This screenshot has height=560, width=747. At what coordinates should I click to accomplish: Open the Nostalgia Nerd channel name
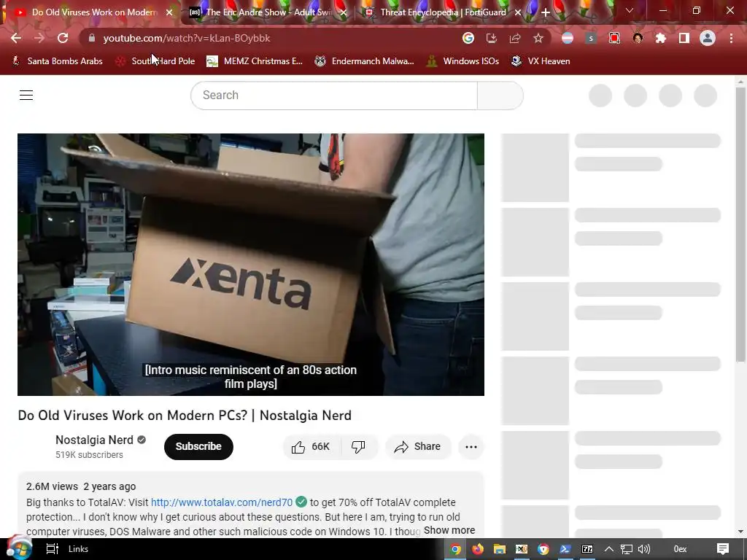(94, 440)
